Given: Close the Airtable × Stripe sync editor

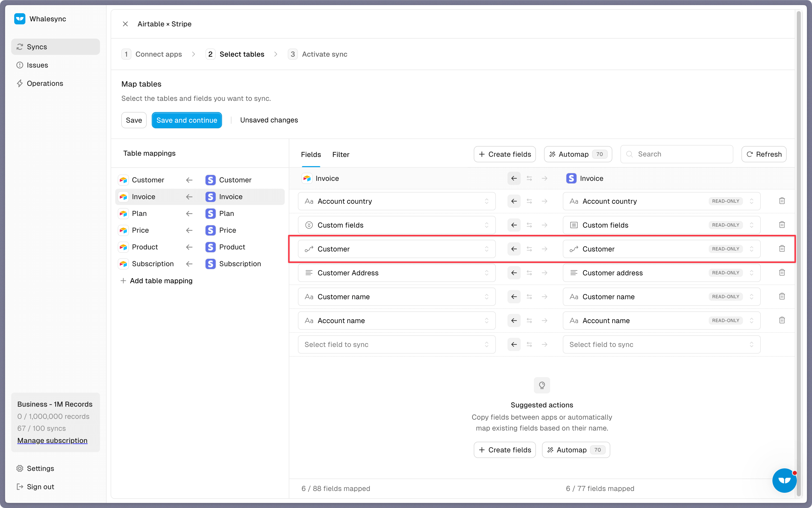Looking at the screenshot, I should (x=125, y=24).
